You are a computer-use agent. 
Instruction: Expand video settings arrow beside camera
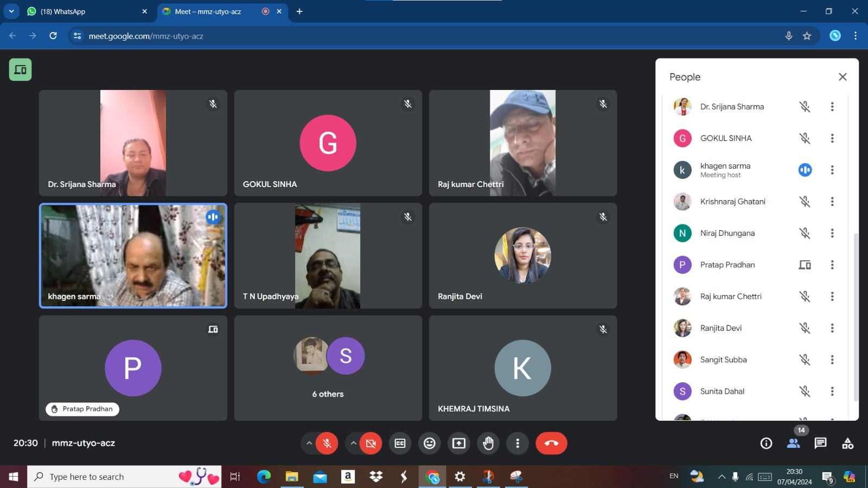[353, 444]
